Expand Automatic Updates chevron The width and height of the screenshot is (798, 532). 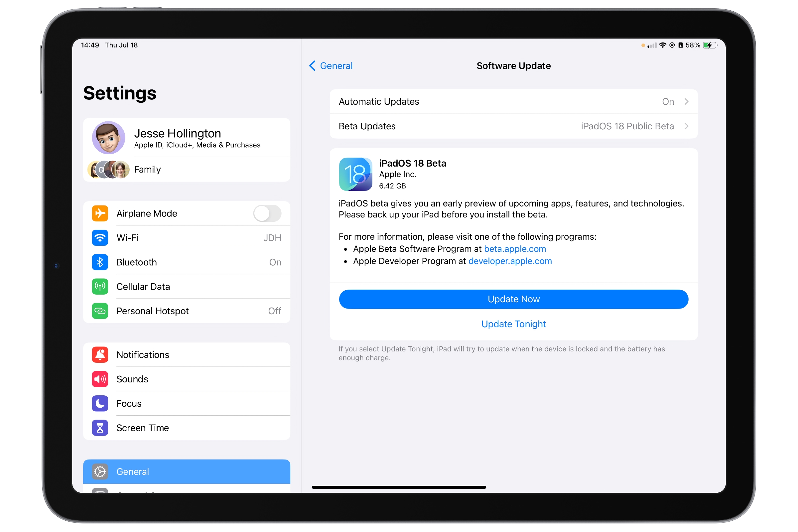pos(687,101)
